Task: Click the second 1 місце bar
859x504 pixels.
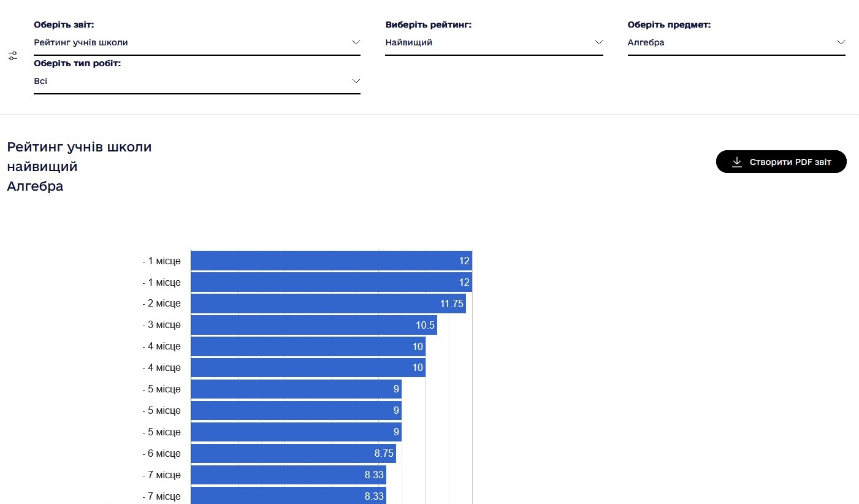Action: click(331, 282)
